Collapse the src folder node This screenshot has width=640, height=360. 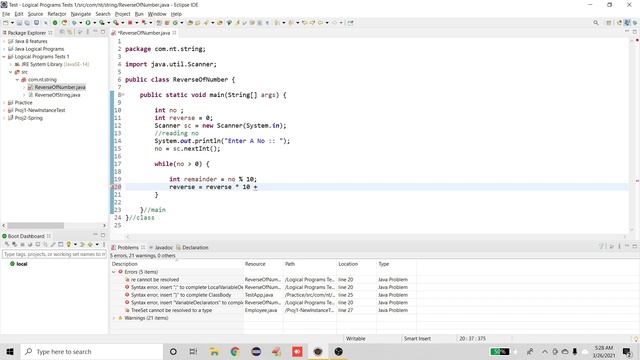11,72
